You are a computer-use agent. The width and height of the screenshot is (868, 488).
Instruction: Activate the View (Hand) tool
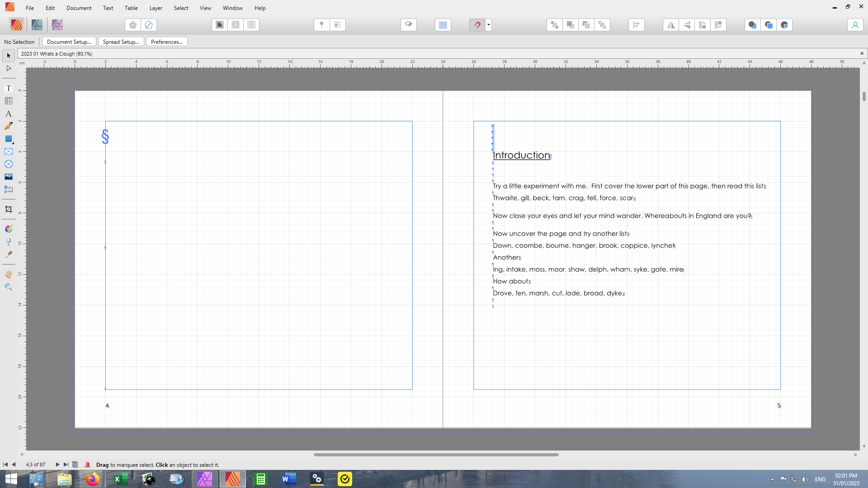(x=8, y=274)
